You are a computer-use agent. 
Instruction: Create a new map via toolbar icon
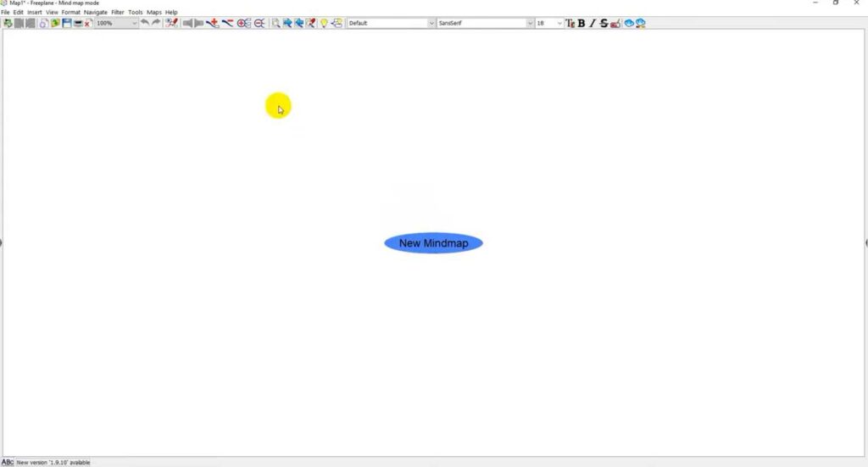[x=43, y=23]
